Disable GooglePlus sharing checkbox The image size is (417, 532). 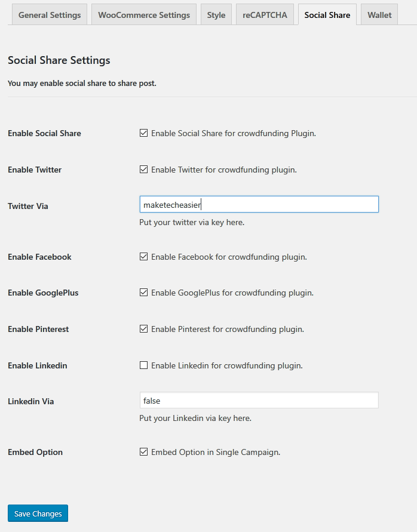tap(143, 293)
